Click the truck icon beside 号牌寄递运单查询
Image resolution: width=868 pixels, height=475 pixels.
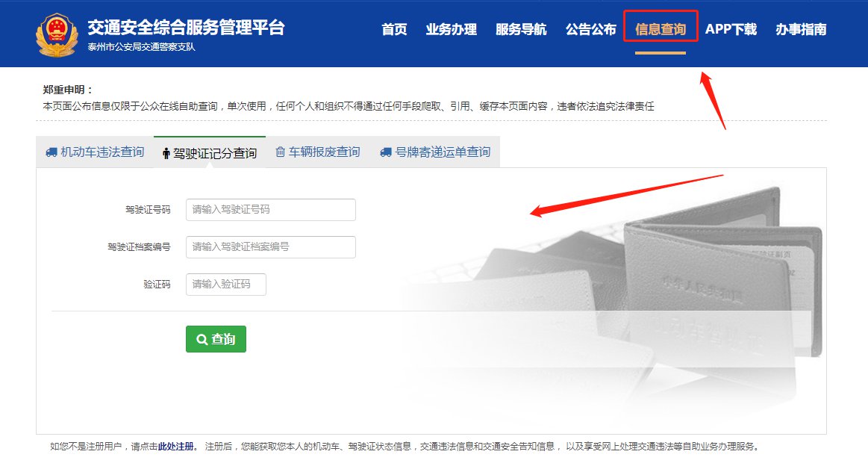tap(386, 152)
